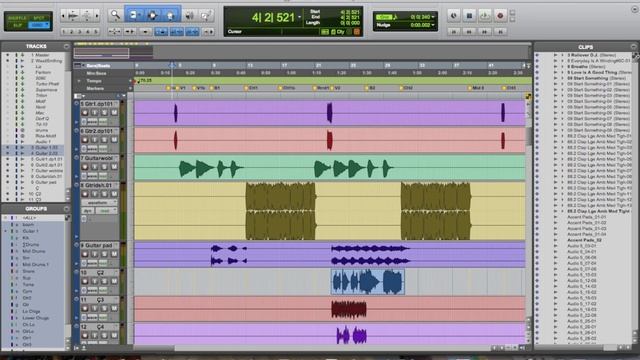Open read automation mode selector on Gtrldsh.01
Image resolution: width=640 pixels, height=360 pixels.
[106, 211]
